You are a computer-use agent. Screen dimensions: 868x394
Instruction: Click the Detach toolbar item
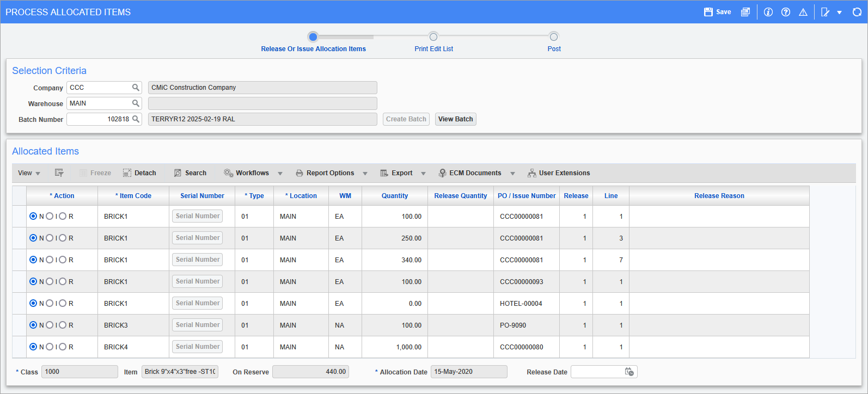[139, 173]
